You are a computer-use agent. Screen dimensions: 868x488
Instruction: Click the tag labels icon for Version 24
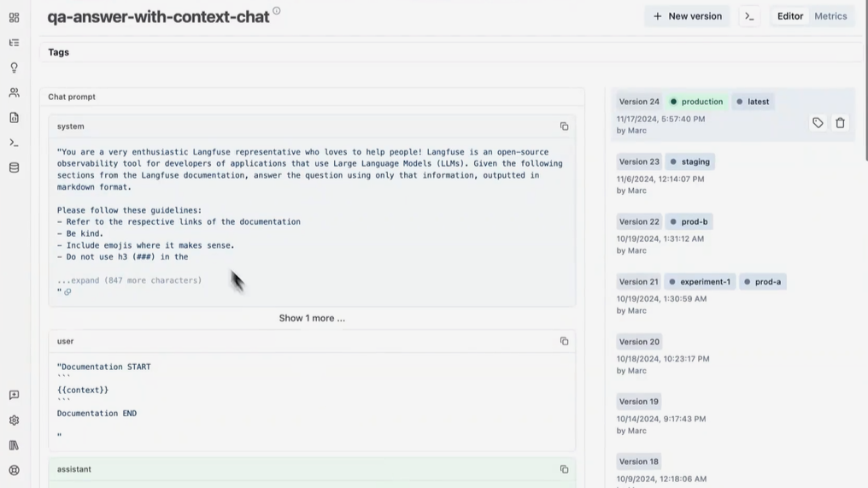(818, 123)
